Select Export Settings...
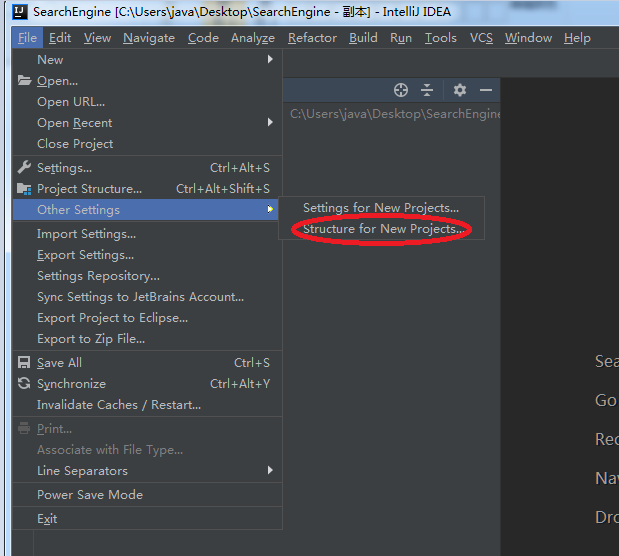Image resolution: width=619 pixels, height=556 pixels. [147, 255]
